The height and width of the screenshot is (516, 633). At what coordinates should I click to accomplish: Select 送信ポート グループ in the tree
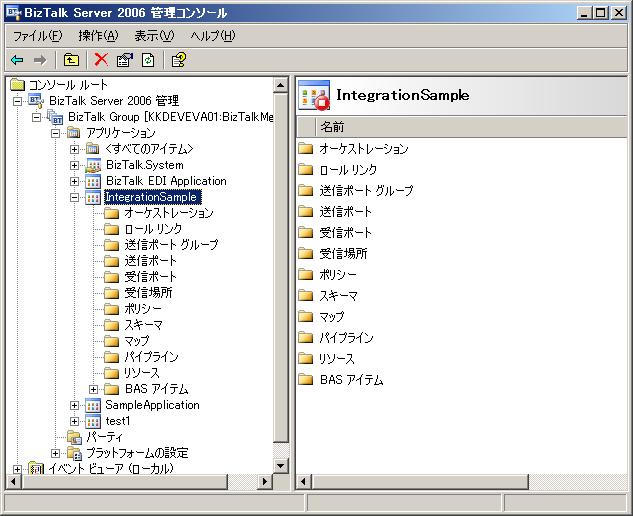(171, 245)
